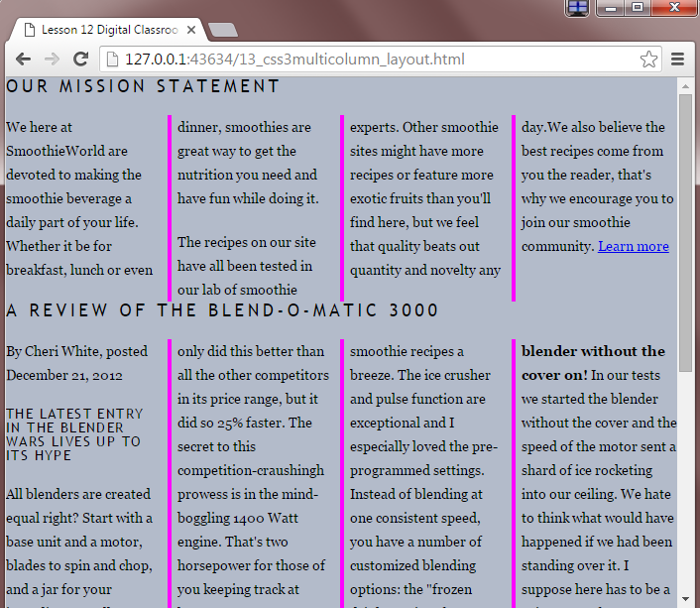Viewport: 700px width, 608px height.
Task: Click the blue grid icon in title bar
Action: [x=578, y=8]
